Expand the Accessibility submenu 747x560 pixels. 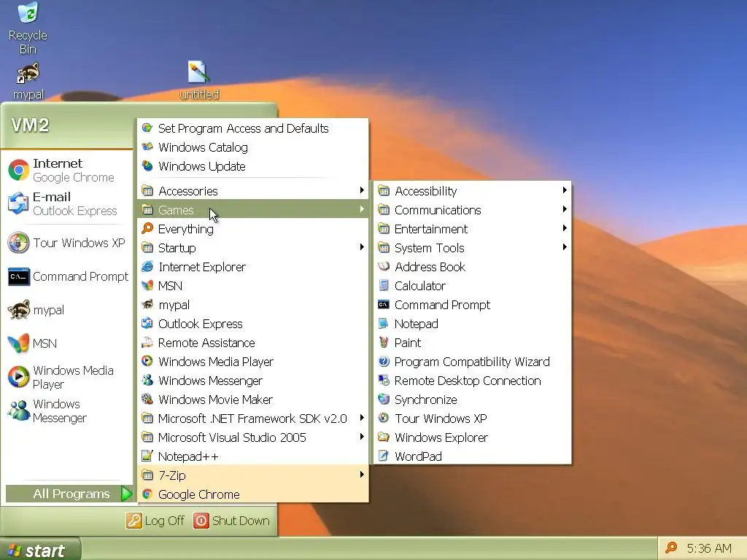(473, 191)
